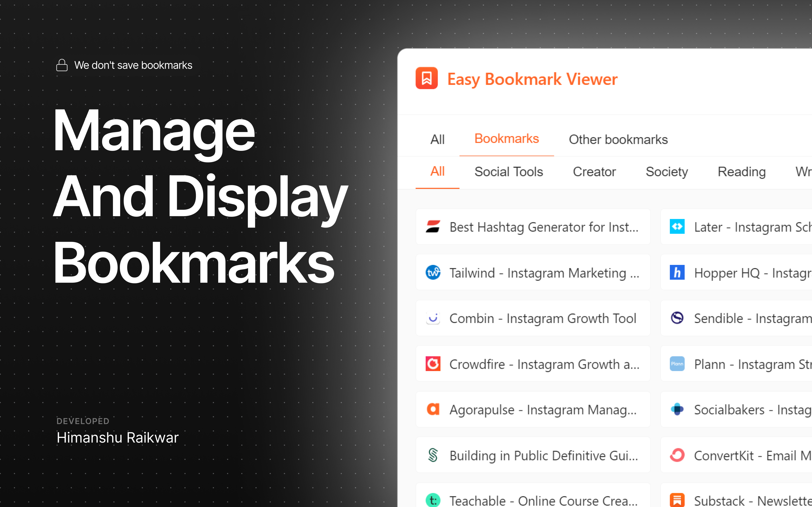Select the Other bookmarks tab

(618, 139)
